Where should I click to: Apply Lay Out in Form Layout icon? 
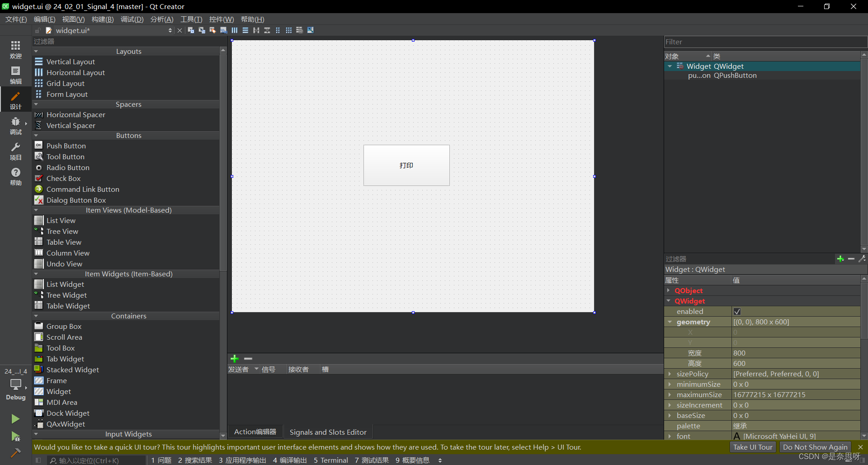click(x=278, y=30)
